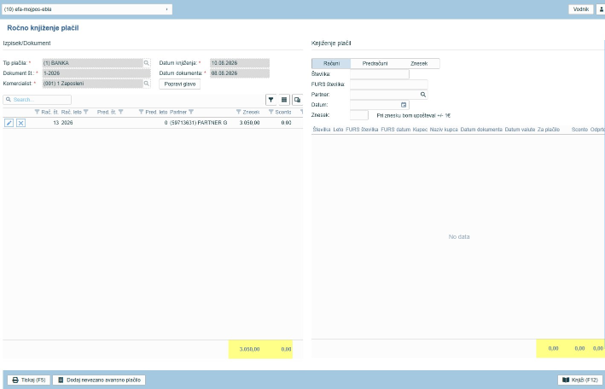Click the Tip plačila field showing (1) BANKA
Screen dimensions: 605x389
[93, 63]
